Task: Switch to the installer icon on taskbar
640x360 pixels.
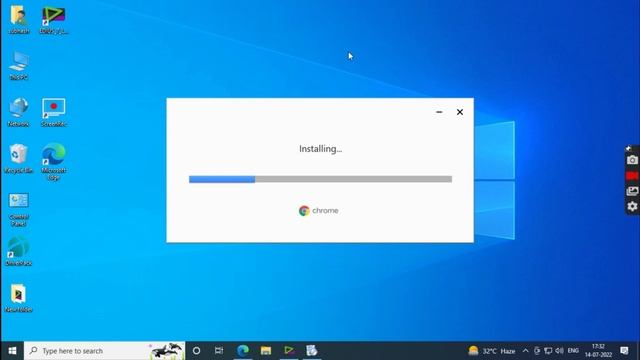Action: tap(312, 351)
